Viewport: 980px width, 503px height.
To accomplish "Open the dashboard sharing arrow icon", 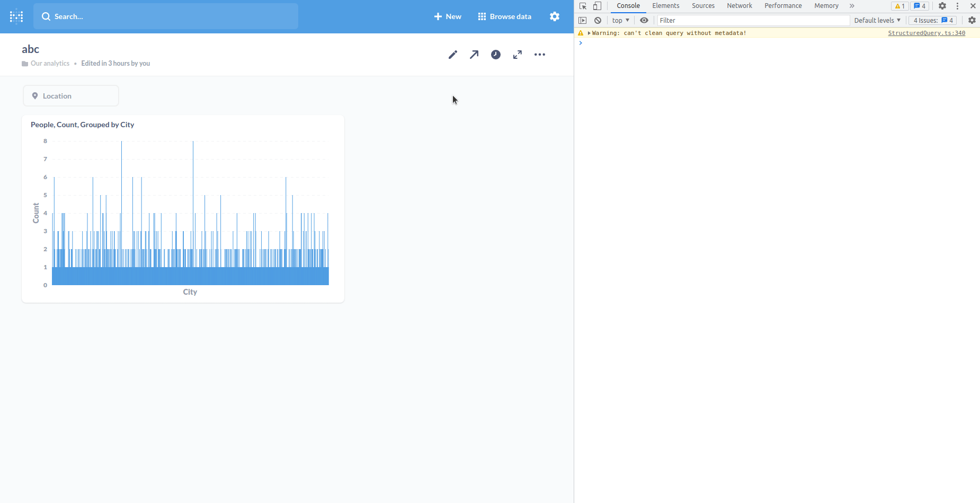I will pos(474,54).
